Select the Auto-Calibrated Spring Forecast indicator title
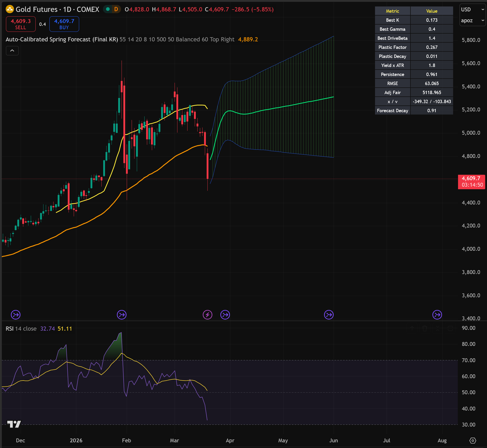Image resolution: width=487 pixels, height=448 pixels. point(62,39)
